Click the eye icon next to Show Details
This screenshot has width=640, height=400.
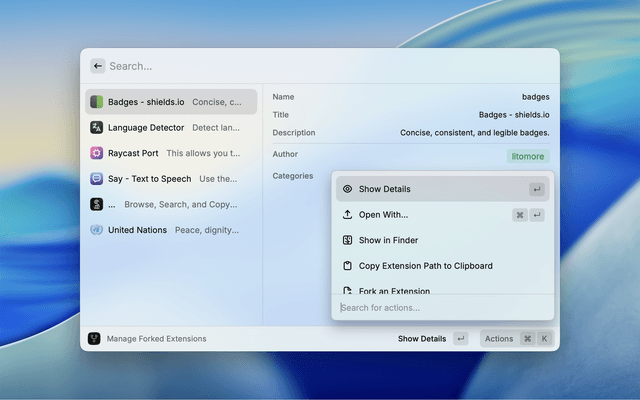(347, 189)
